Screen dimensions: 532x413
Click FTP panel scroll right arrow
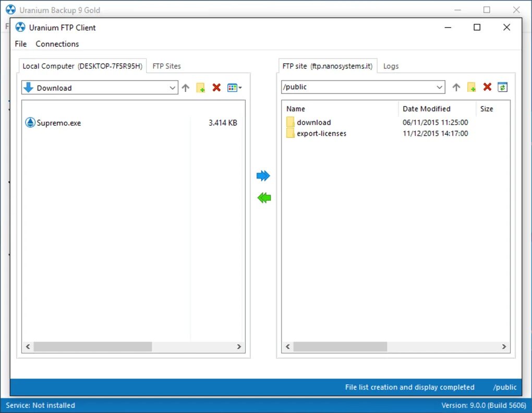(504, 347)
